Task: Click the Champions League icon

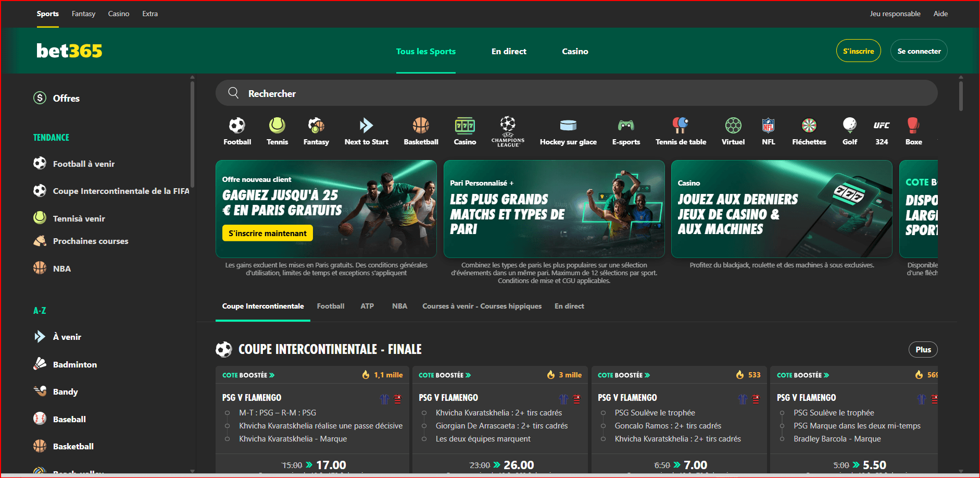Action: [508, 125]
